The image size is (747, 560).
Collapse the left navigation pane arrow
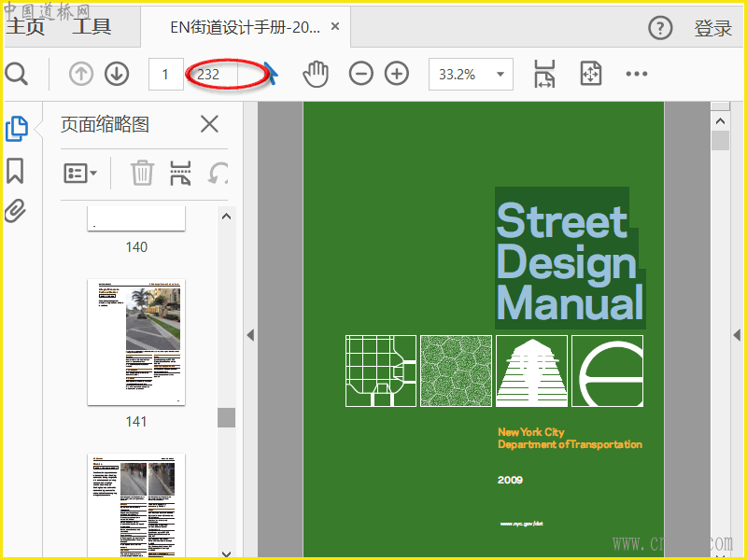(x=250, y=335)
